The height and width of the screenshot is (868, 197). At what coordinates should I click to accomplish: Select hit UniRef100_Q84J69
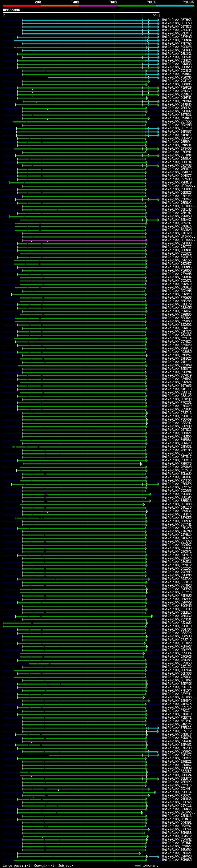pyautogui.click(x=177, y=91)
